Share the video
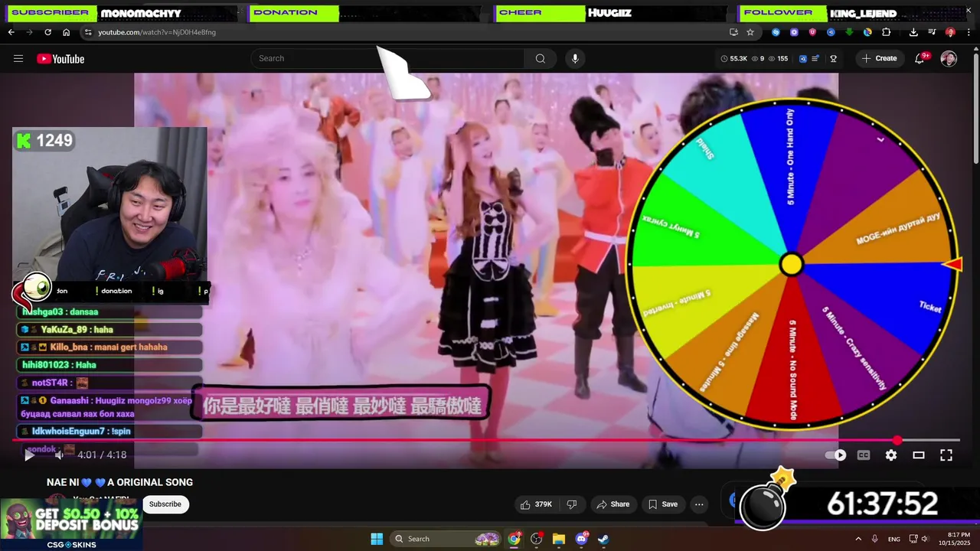This screenshot has height=551, width=980. pos(612,504)
